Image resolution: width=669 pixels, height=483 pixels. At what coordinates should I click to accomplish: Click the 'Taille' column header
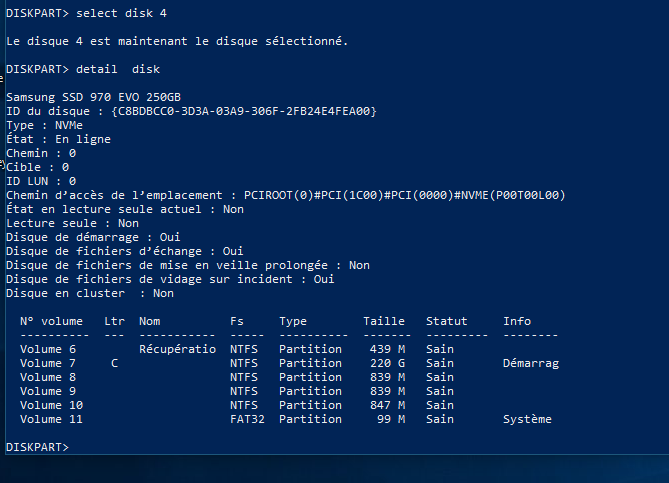coord(384,321)
